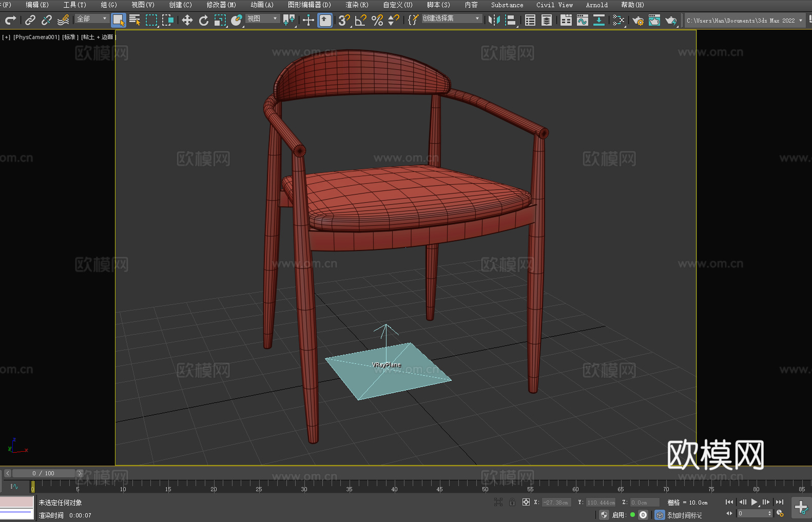Click the [PhysCamera001] viewport label

36,37
